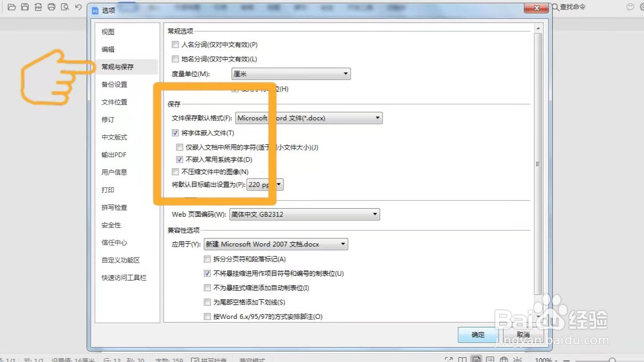Click the dialog's vertical scrollbar
The width and height of the screenshot is (644, 362).
(538, 163)
